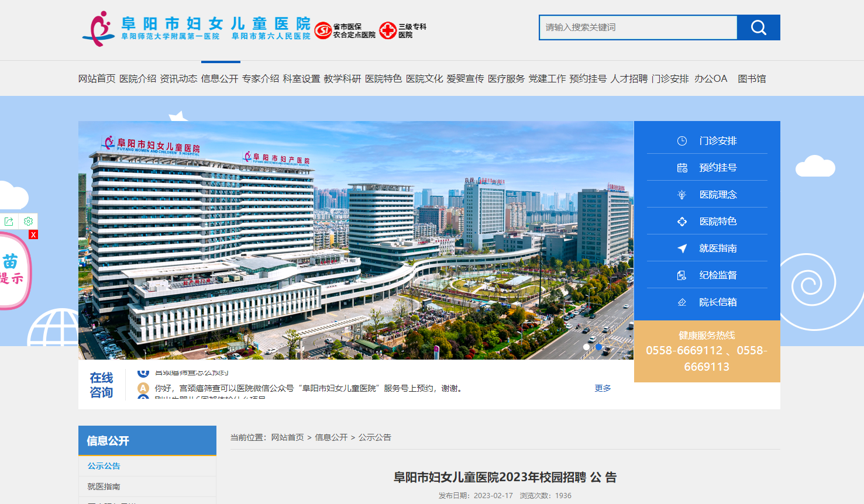Click 更多 link in online consultation
Viewport: 864px width, 504px height.
[603, 388]
